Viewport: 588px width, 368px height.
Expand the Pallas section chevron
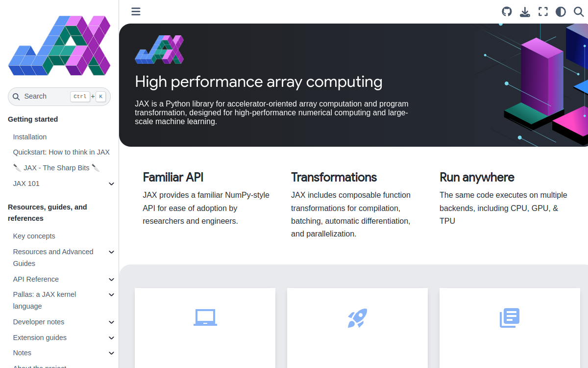111,294
